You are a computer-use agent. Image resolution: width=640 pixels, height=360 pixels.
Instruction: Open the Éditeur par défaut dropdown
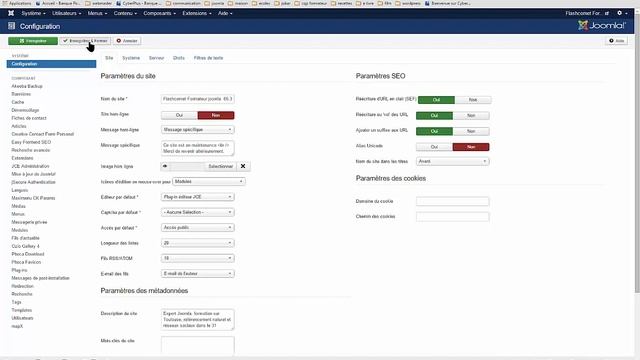[x=198, y=197]
